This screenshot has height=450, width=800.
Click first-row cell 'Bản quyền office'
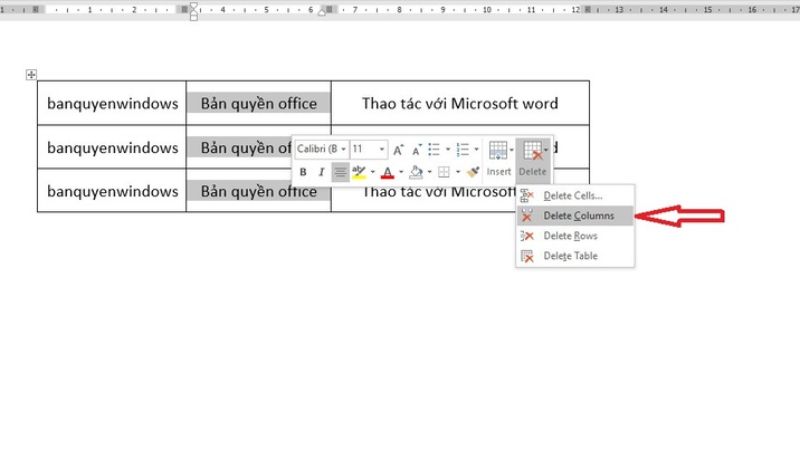259,104
